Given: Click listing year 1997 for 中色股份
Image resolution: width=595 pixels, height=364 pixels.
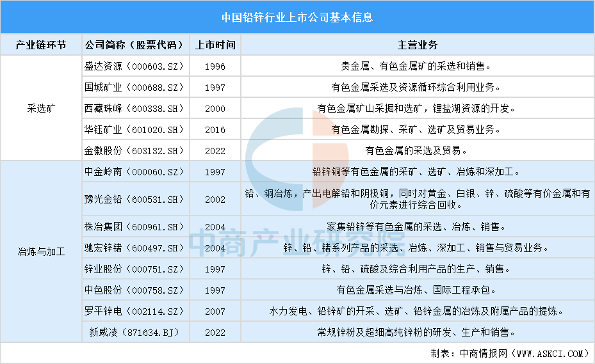Looking at the screenshot, I should pyautogui.click(x=215, y=290).
